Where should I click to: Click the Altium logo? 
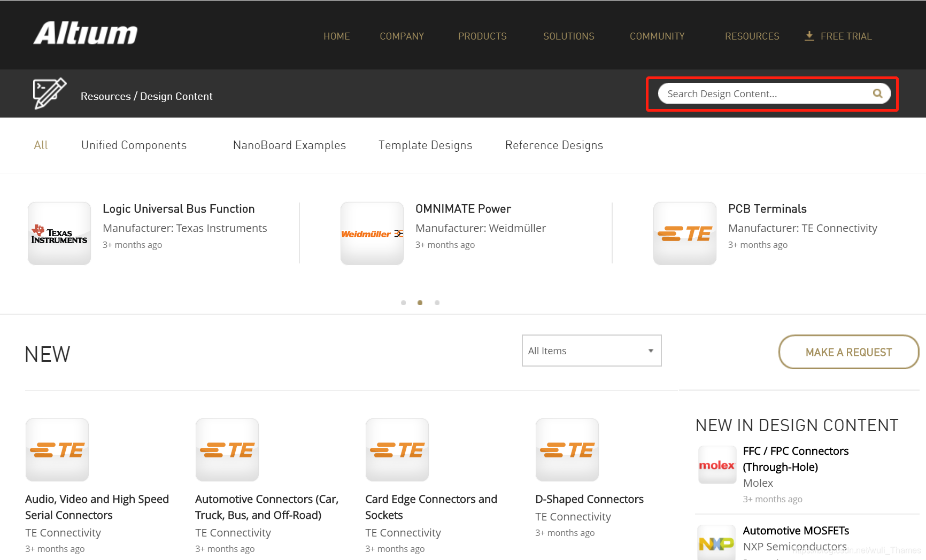pos(86,33)
